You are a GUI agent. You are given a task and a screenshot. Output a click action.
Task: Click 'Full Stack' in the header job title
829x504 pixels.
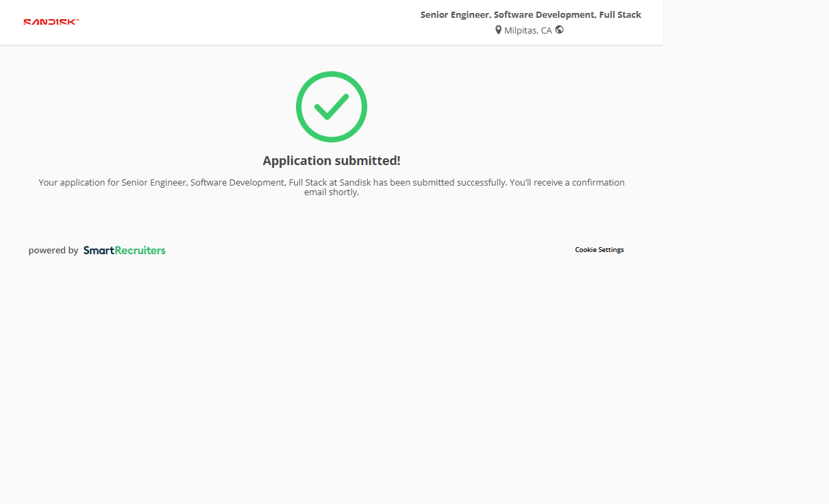620,14
